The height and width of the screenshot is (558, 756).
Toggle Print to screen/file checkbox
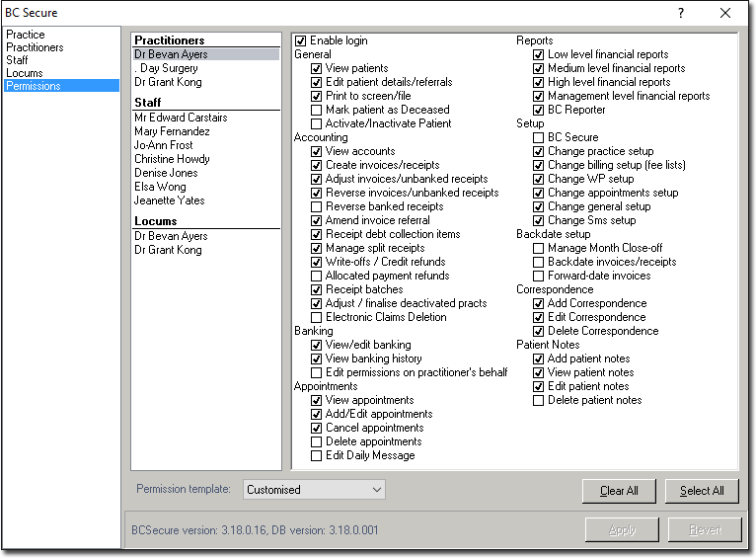tap(316, 97)
